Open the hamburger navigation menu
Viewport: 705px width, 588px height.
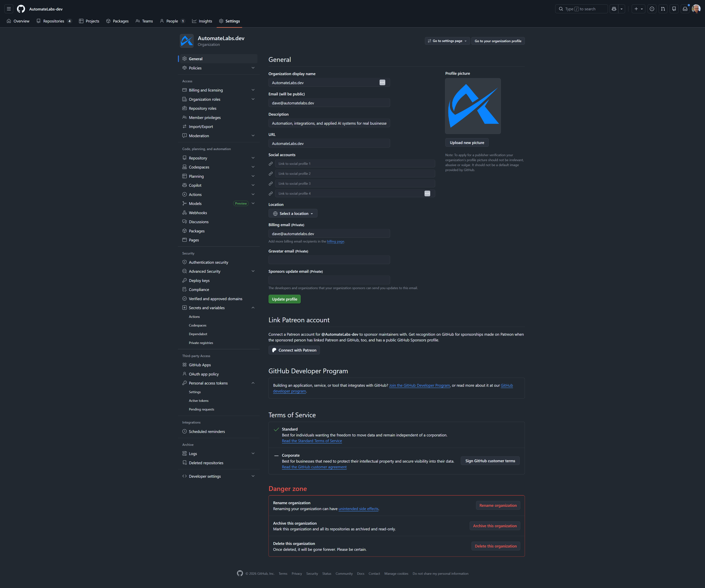click(x=9, y=9)
